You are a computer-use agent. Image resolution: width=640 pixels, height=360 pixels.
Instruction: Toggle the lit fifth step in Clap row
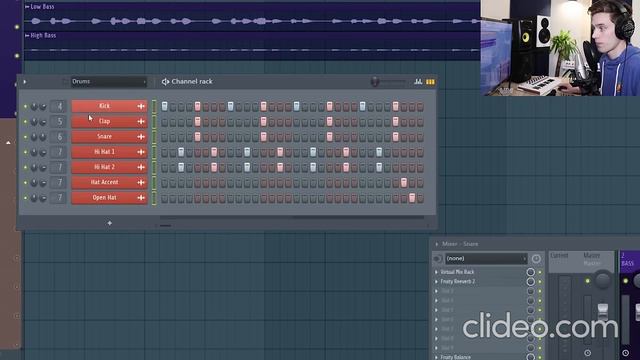coord(198,122)
